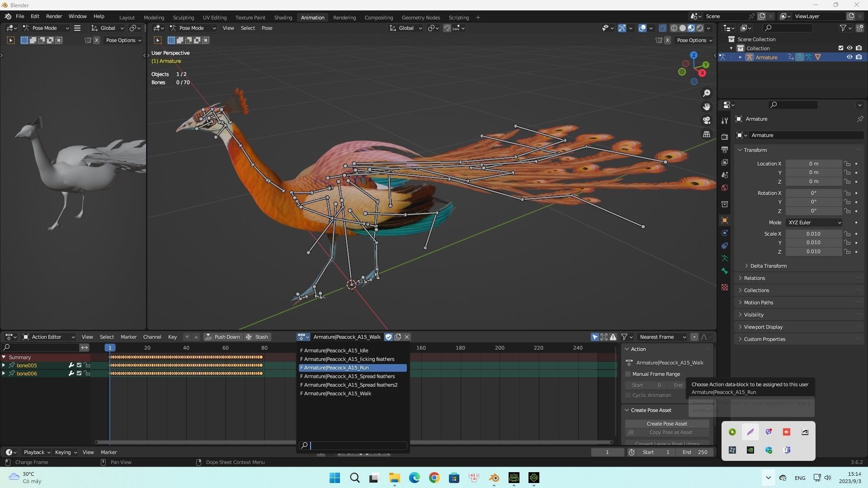This screenshot has width=868, height=488.
Task: Pin the Armature properties panel
Action: (860, 119)
